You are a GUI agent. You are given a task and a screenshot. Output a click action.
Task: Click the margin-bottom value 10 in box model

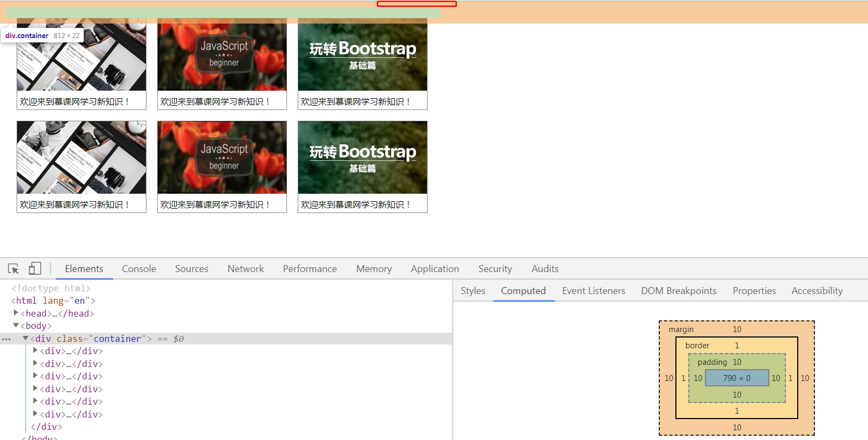point(737,428)
